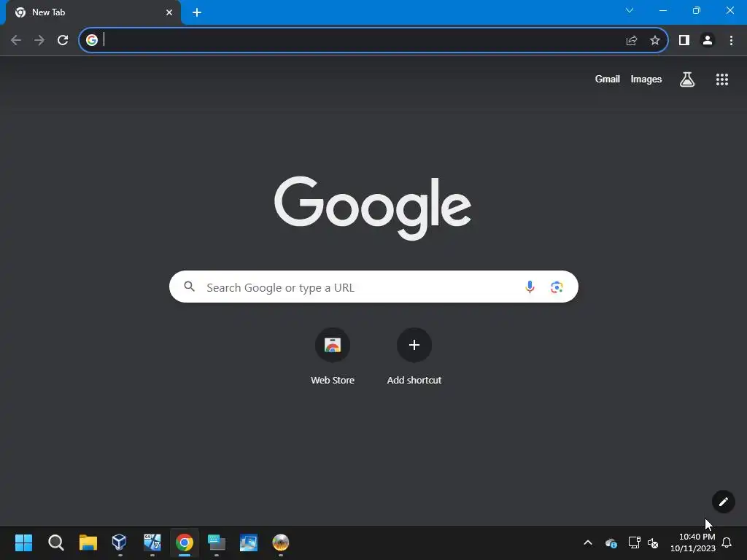
Task: Customize this page with the pencil icon
Action: (723, 502)
